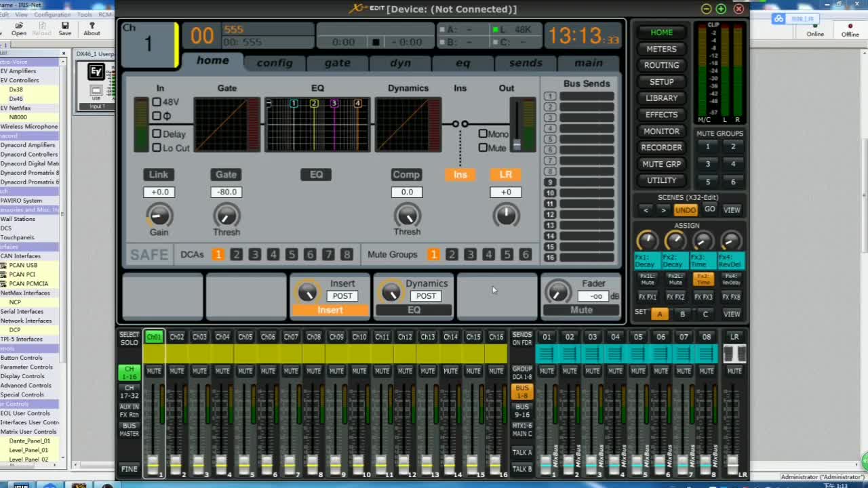This screenshot has width=868, height=488.
Task: Toggle the Mute output checkbox
Action: (483, 147)
